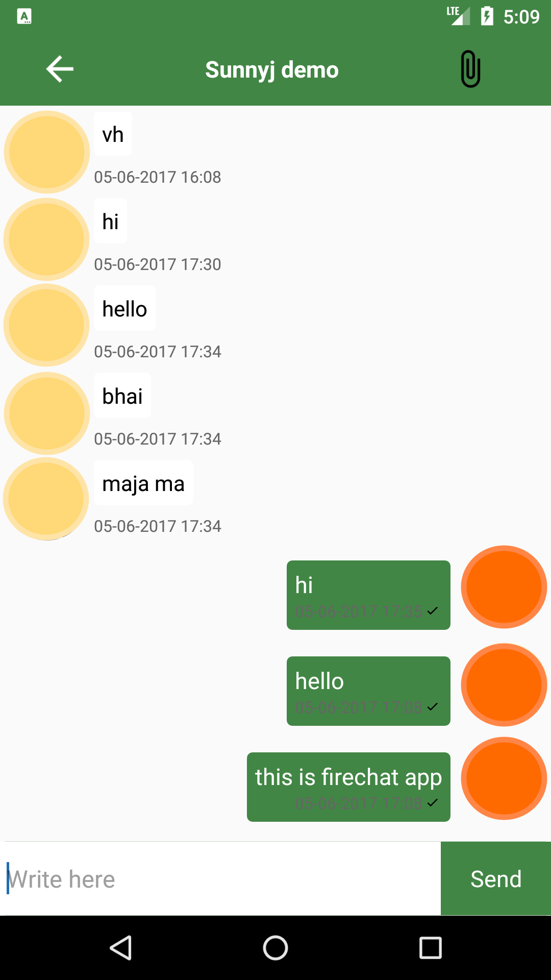Focus the Write here message field
The width and height of the screenshot is (551, 980).
tap(220, 878)
